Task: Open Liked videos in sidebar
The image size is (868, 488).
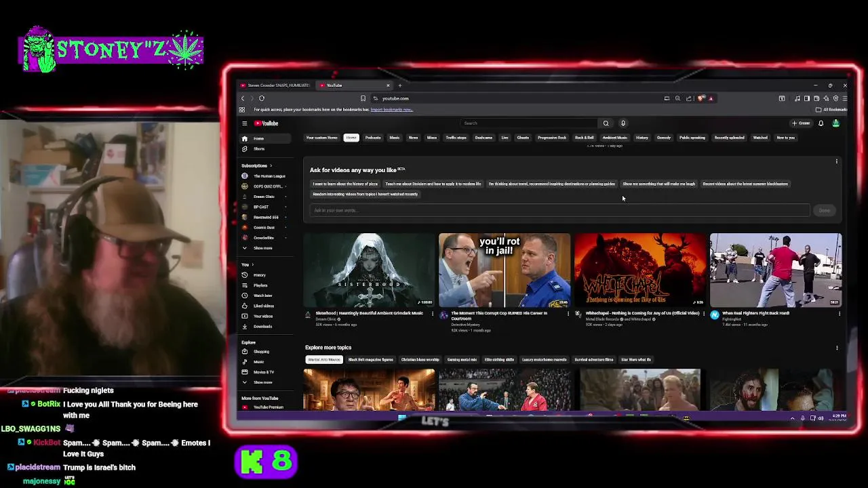Action: [x=264, y=306]
